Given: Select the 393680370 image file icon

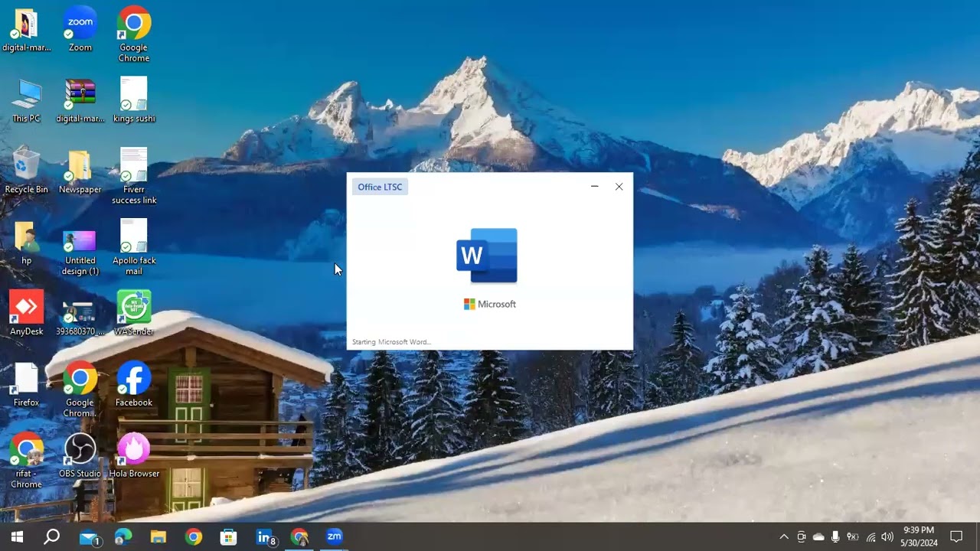Looking at the screenshot, I should [x=80, y=319].
